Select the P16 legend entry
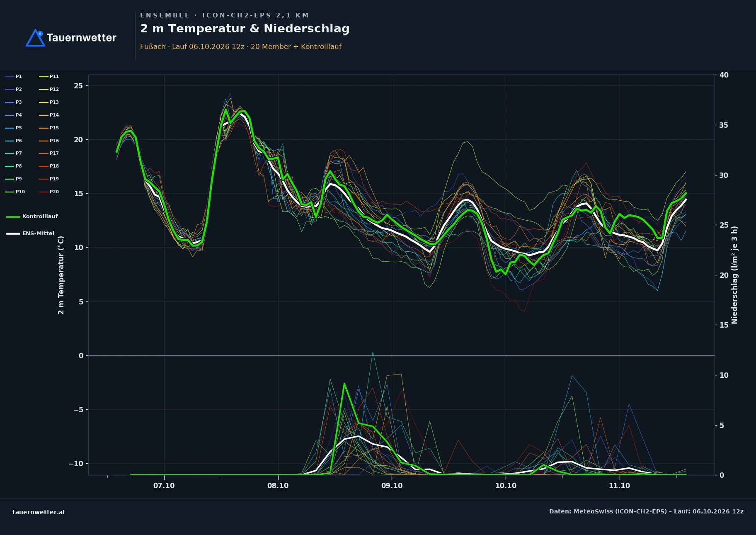The width and height of the screenshot is (756, 535). point(49,141)
